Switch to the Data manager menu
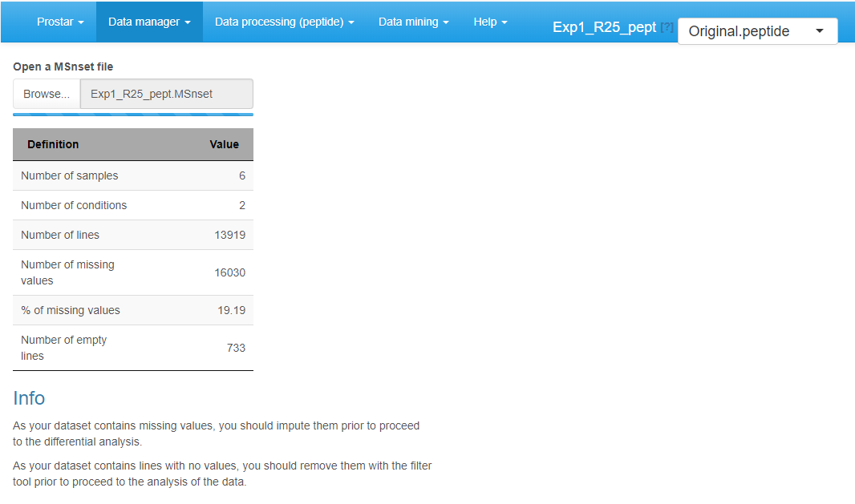The width and height of the screenshot is (855, 504). coord(148,22)
